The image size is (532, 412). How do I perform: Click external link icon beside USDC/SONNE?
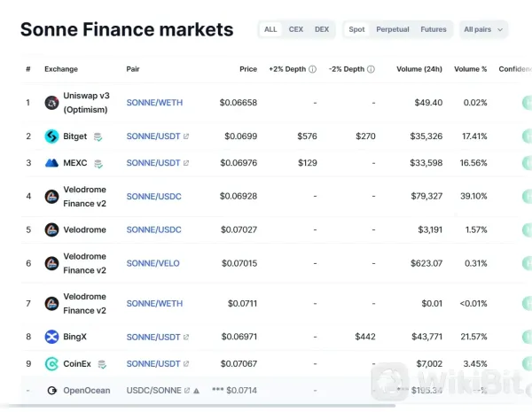187,391
